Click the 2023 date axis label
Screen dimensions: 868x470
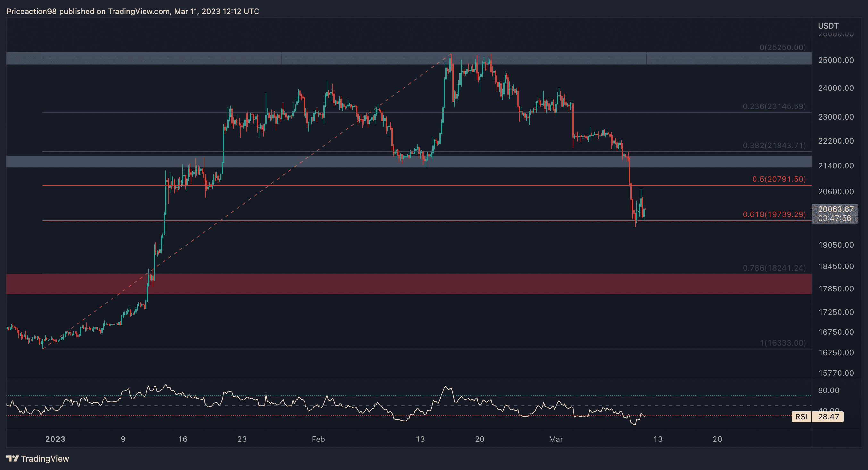pos(55,439)
